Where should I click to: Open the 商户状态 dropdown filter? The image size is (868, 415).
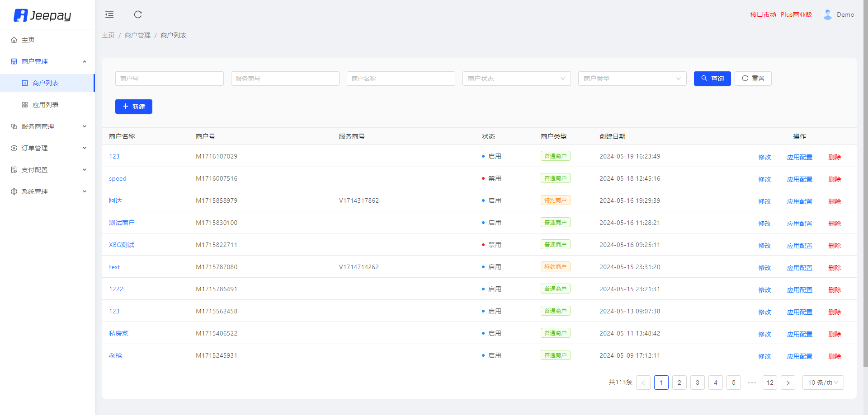[516, 79]
